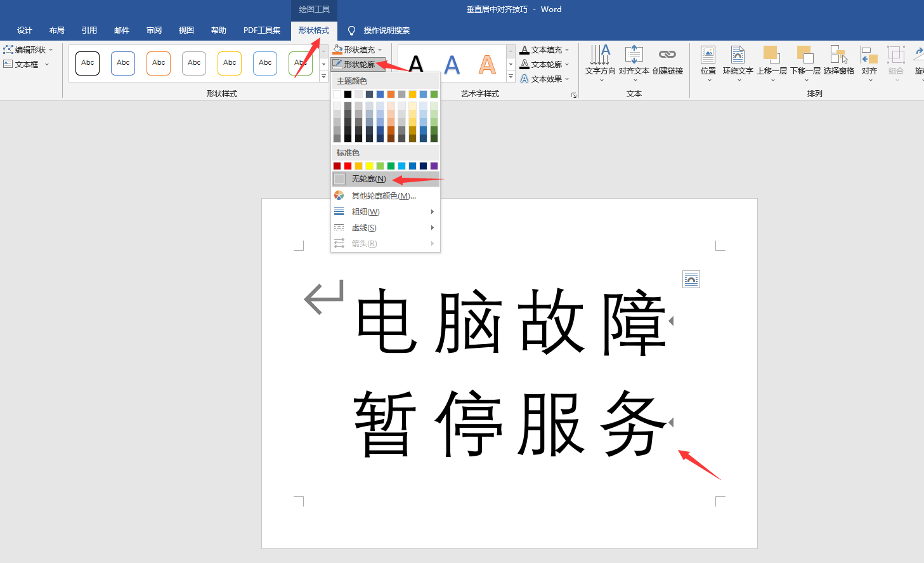Click the 创建链接 (create link) chain icon
The width and height of the screenshot is (924, 563).
[x=667, y=55]
